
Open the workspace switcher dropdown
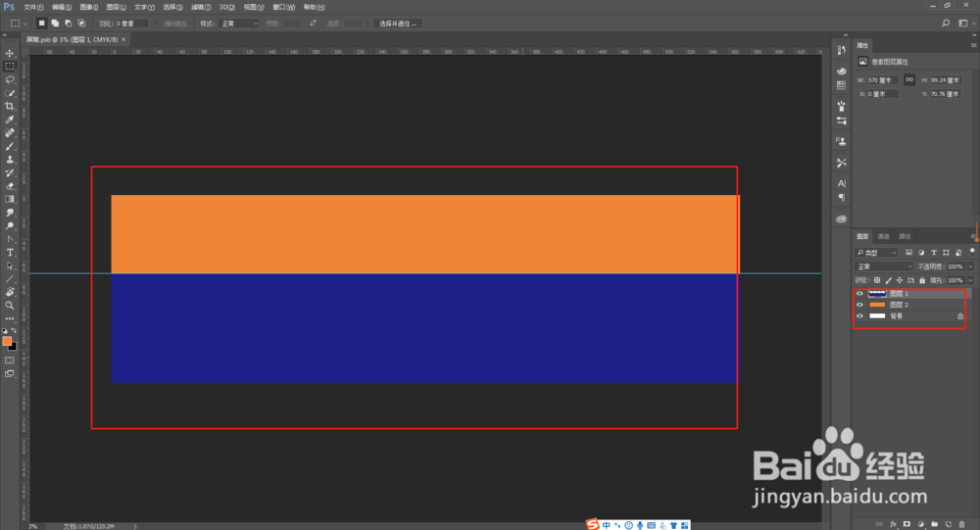point(966,24)
